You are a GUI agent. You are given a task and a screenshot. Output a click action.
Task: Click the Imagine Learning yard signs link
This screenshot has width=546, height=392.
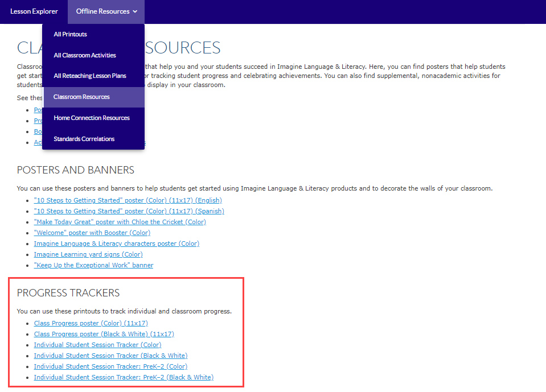[x=88, y=254]
